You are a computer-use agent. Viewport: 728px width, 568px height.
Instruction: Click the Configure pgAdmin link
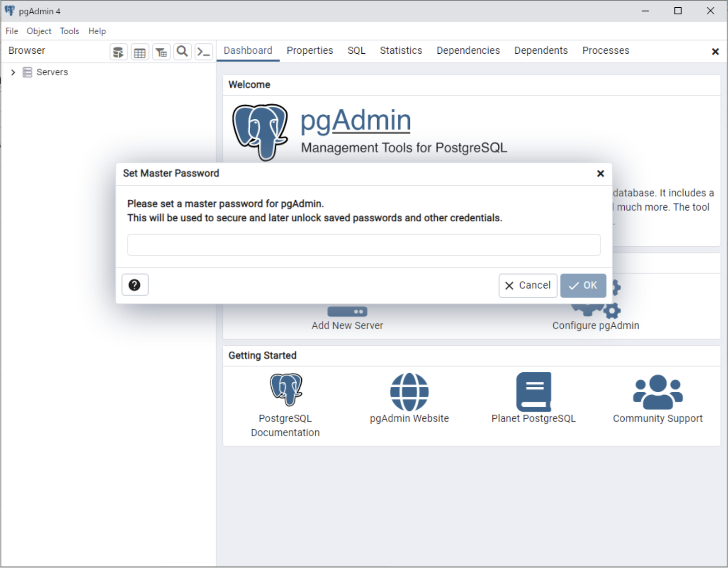[596, 325]
